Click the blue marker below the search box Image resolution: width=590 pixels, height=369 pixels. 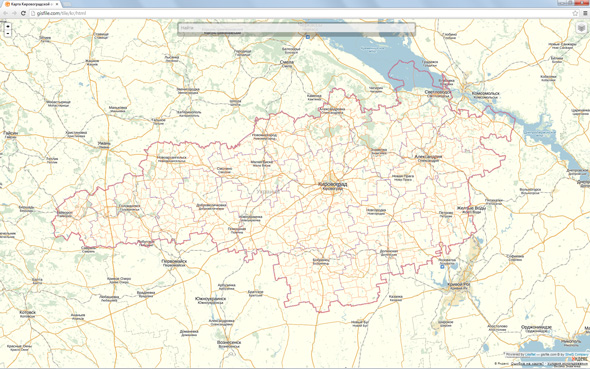pyautogui.click(x=308, y=37)
